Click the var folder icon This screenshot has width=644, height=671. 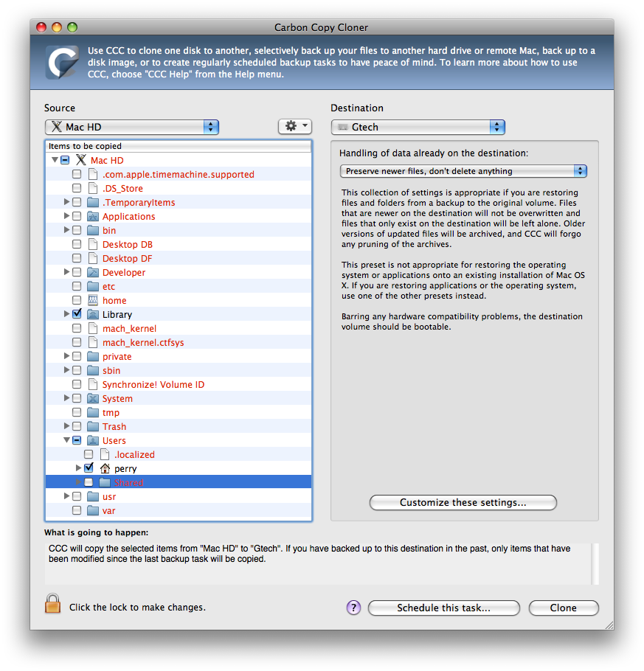[x=93, y=510]
